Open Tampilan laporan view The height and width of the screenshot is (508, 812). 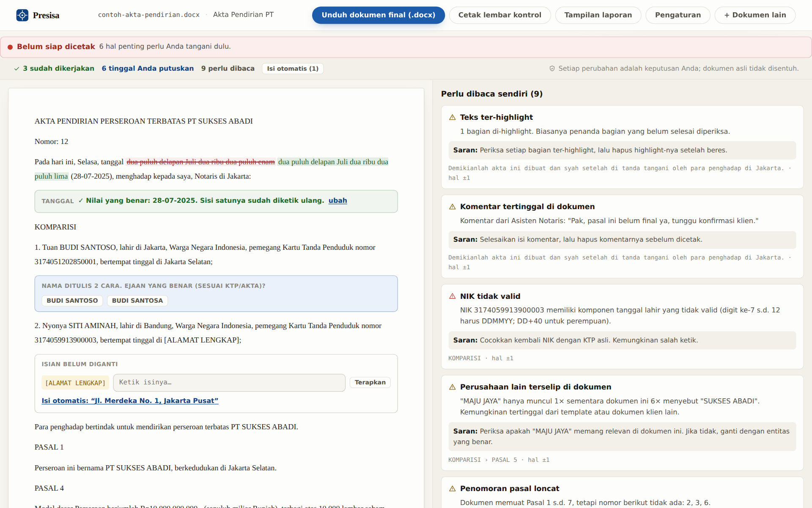click(x=598, y=15)
